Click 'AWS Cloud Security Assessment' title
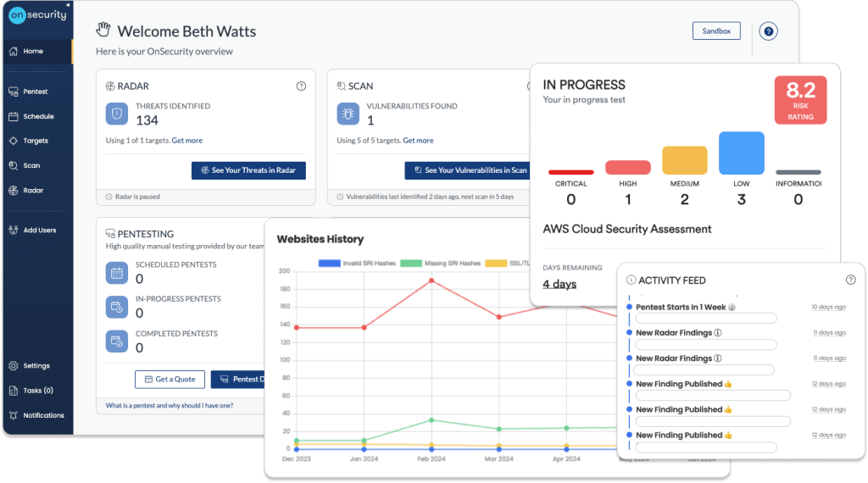The width and height of the screenshot is (868, 483). [626, 229]
